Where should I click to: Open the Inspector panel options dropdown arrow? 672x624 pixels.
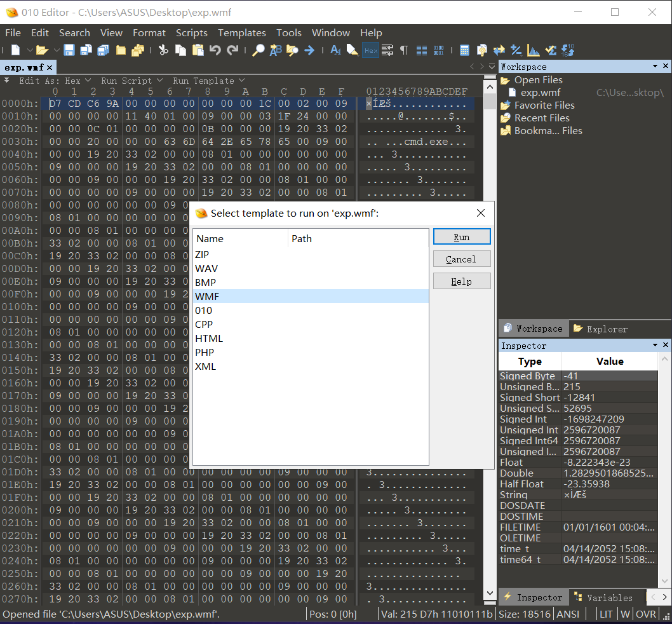click(655, 345)
